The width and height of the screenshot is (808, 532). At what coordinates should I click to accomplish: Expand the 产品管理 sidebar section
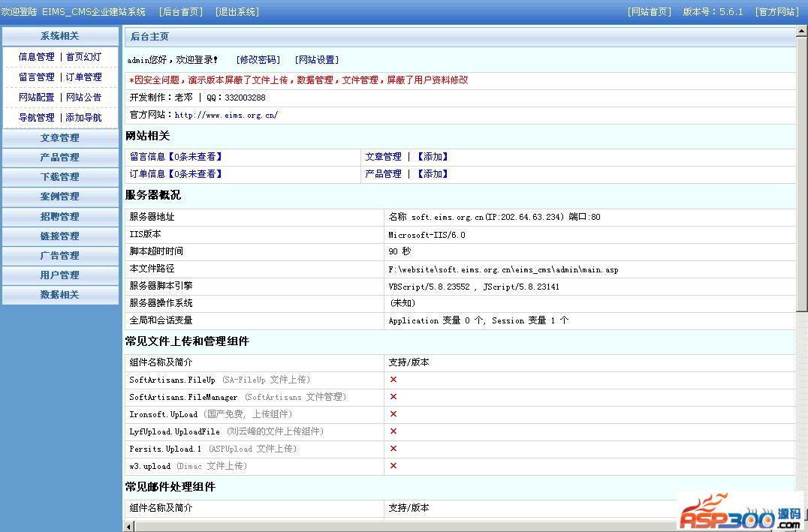click(x=59, y=158)
